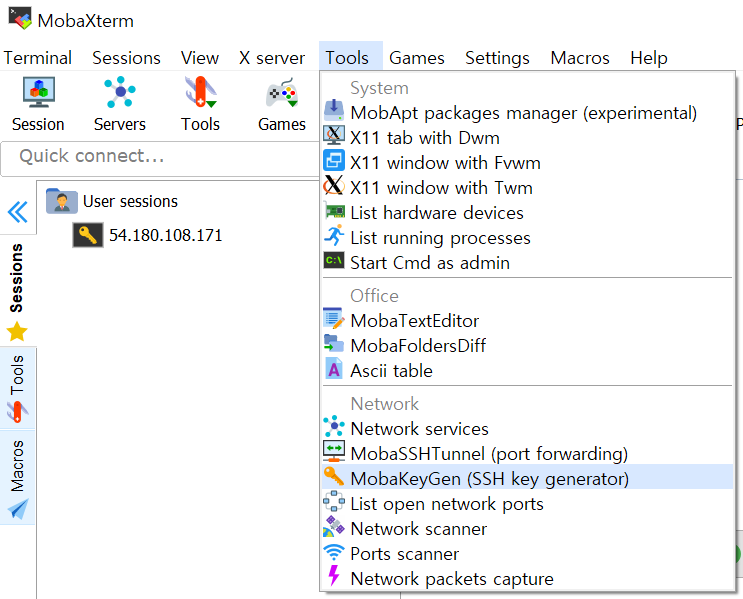Open the Servers toolbar icon
This screenshot has width=743, height=599.
pyautogui.click(x=120, y=92)
